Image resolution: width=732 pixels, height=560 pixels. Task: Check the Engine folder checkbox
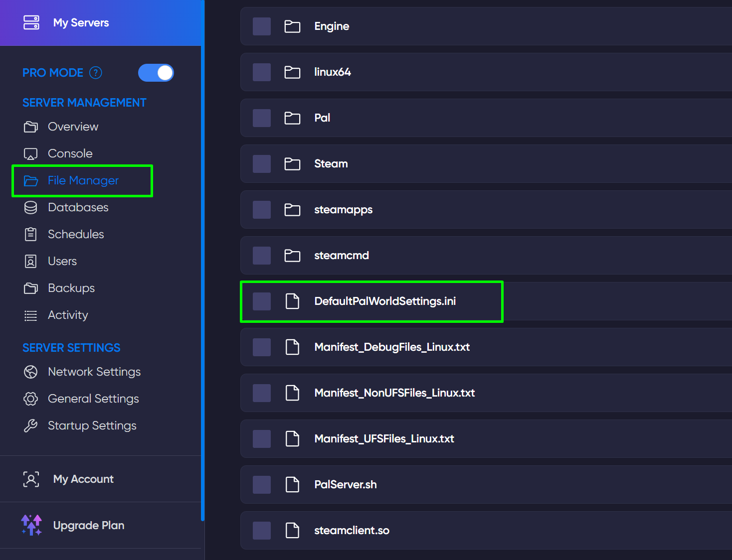[261, 26]
